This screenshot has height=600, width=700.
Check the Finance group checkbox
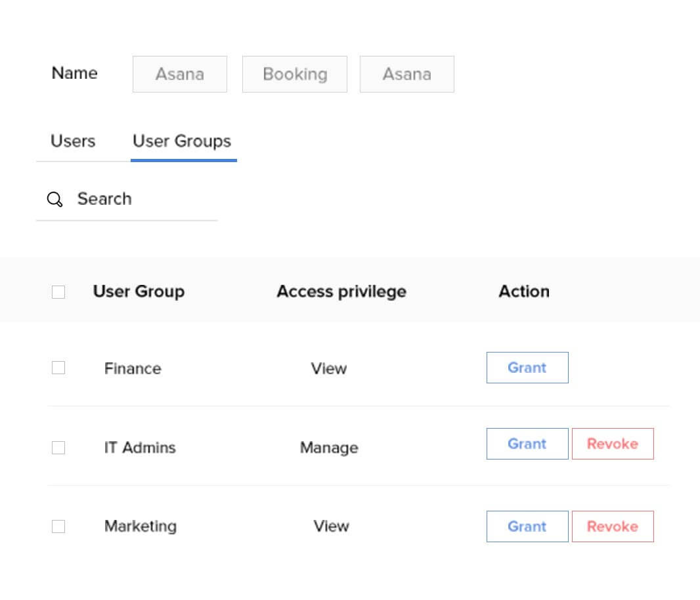(58, 368)
